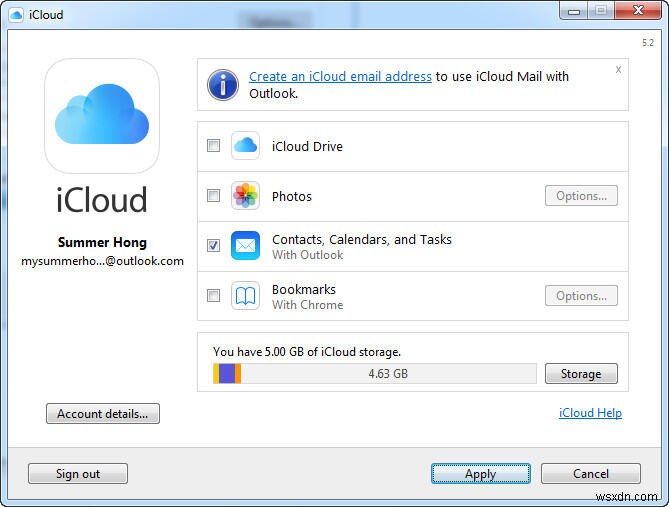Dismiss the iCloud email notice
Screen dimensions: 669x507
[618, 70]
